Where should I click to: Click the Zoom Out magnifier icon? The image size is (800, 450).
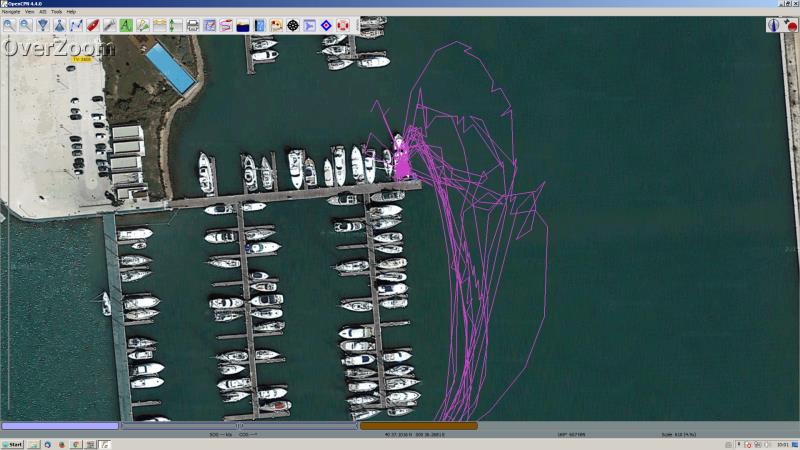(25, 25)
